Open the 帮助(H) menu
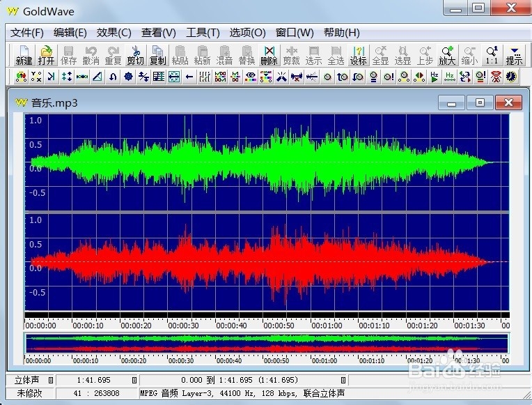This screenshot has width=532, height=405. coord(341,33)
